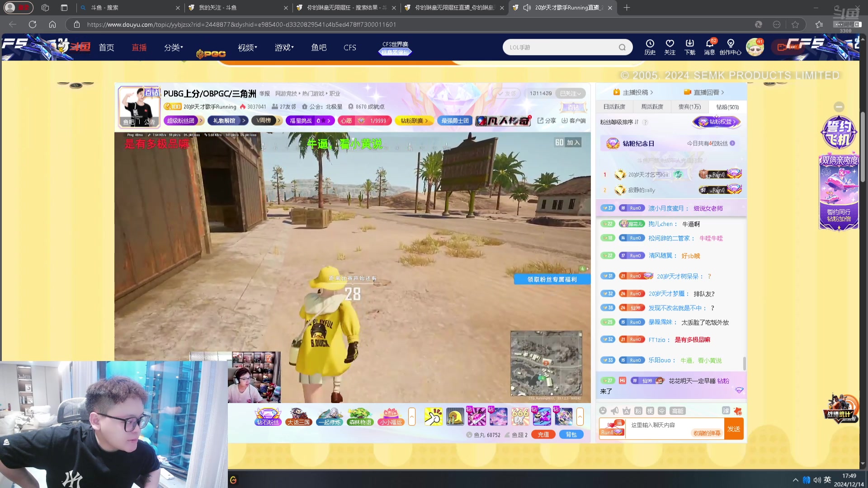Switch to 贵宾(1万) tab

point(689,107)
